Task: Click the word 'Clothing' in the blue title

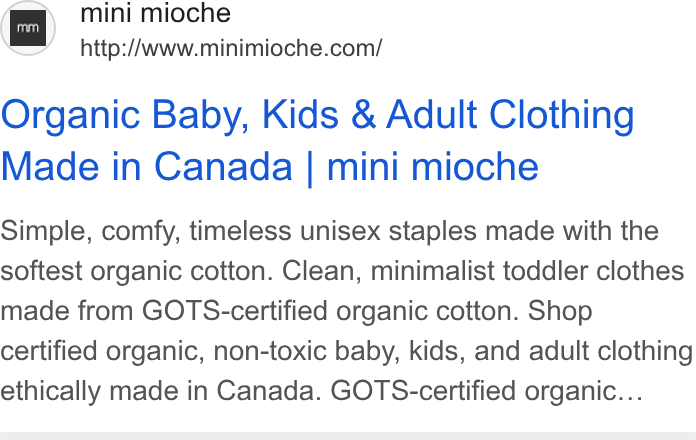Action: tap(562, 115)
